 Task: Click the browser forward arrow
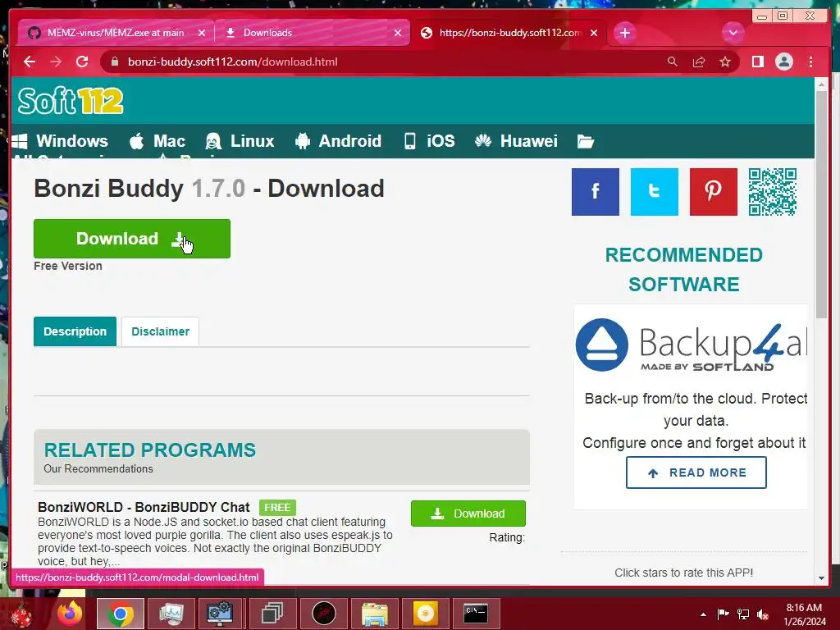coord(56,62)
